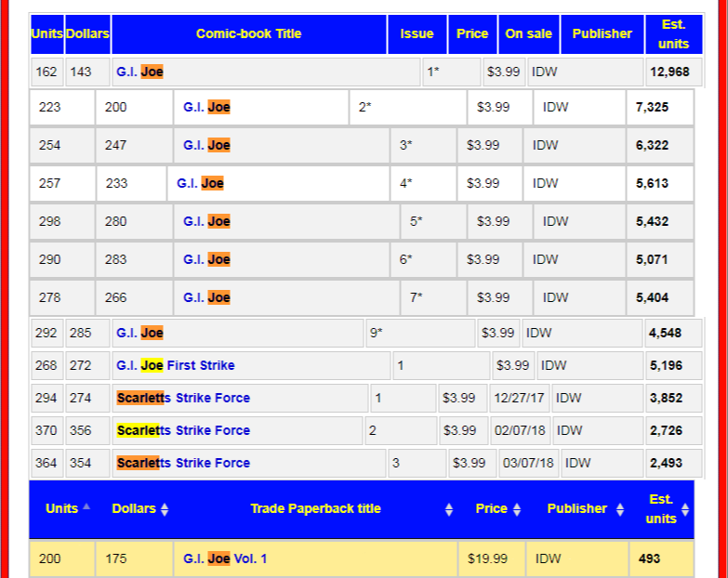Select estimated units value 5,196
Viewport: 728px width, 578px height.
666,365
